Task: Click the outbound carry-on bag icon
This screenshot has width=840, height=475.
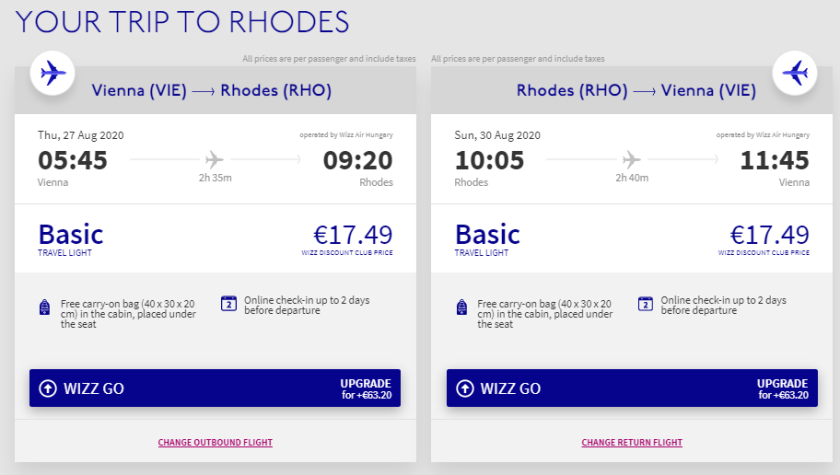Action: (x=45, y=308)
